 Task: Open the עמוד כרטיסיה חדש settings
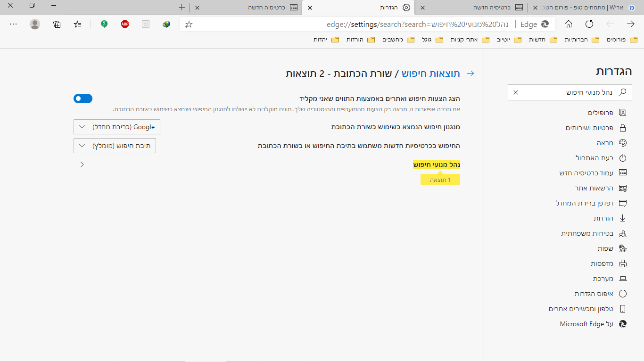[593, 173]
